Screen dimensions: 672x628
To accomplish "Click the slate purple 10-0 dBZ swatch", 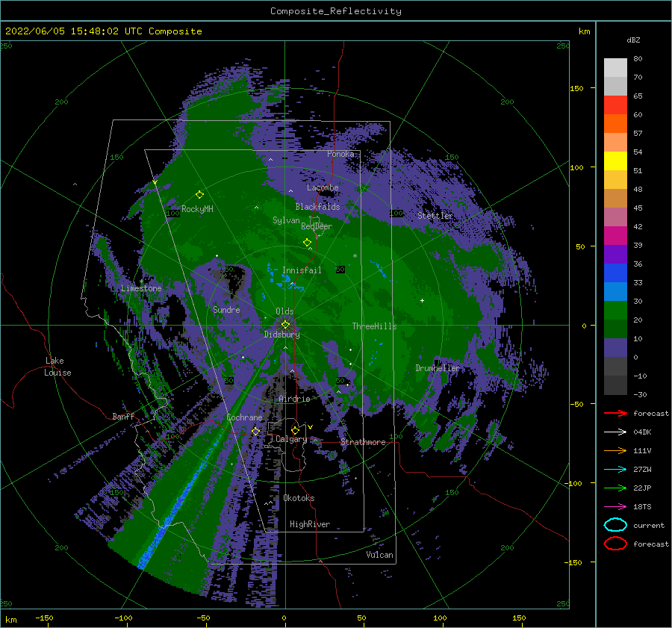I will (x=615, y=347).
